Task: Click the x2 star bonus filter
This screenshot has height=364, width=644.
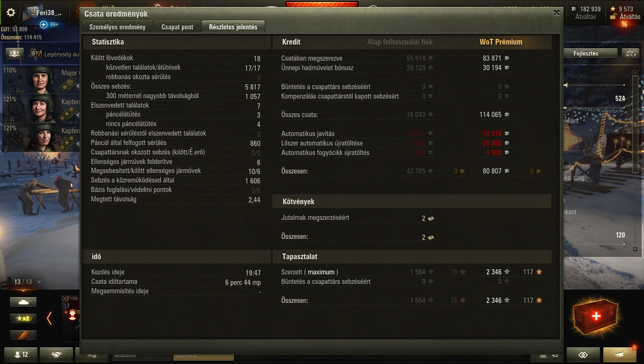Action: (x=23, y=318)
